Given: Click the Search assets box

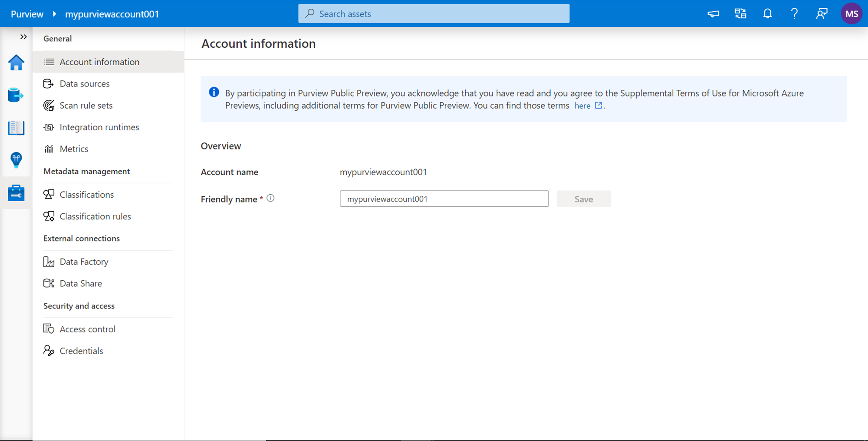Looking at the screenshot, I should point(434,14).
